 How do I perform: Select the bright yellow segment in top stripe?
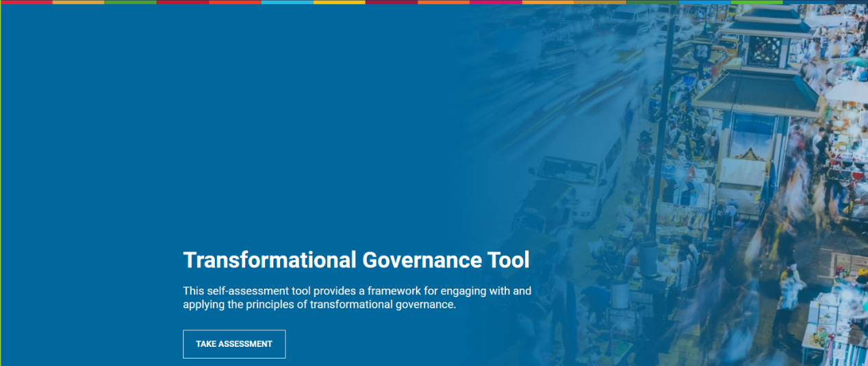(x=339, y=2)
